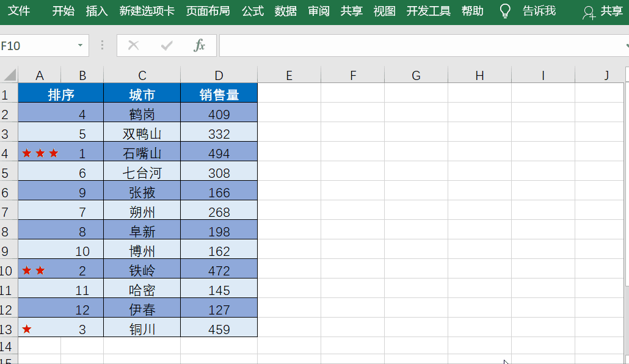Click the confirm checkmark formula icon
Image resolution: width=629 pixels, height=364 pixels.
coord(167,45)
